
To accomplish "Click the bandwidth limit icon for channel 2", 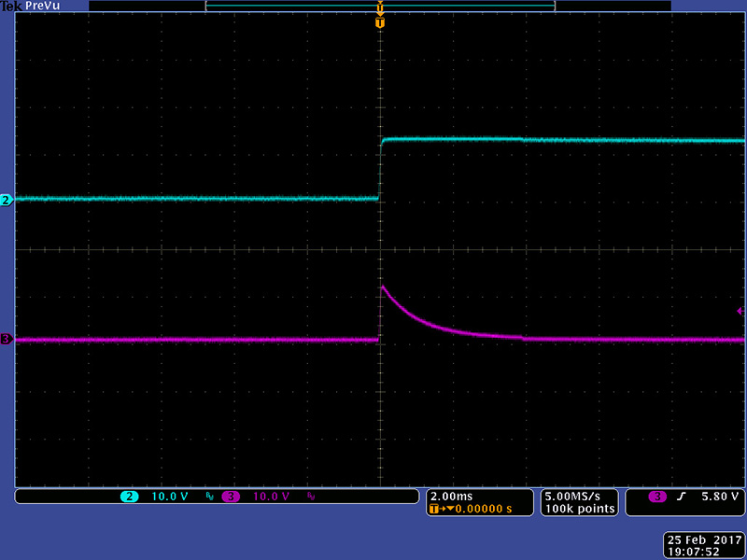I will click(x=208, y=497).
